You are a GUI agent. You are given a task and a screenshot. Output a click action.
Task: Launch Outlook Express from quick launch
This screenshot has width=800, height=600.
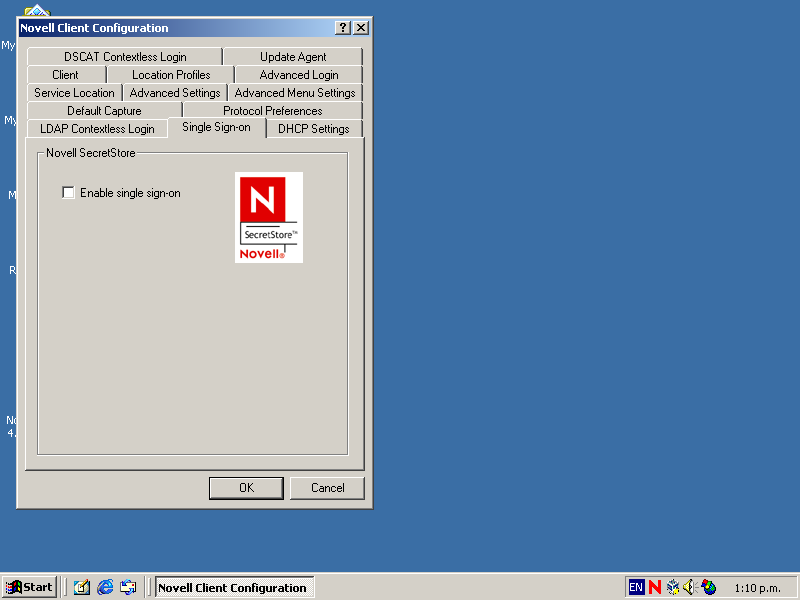129,587
